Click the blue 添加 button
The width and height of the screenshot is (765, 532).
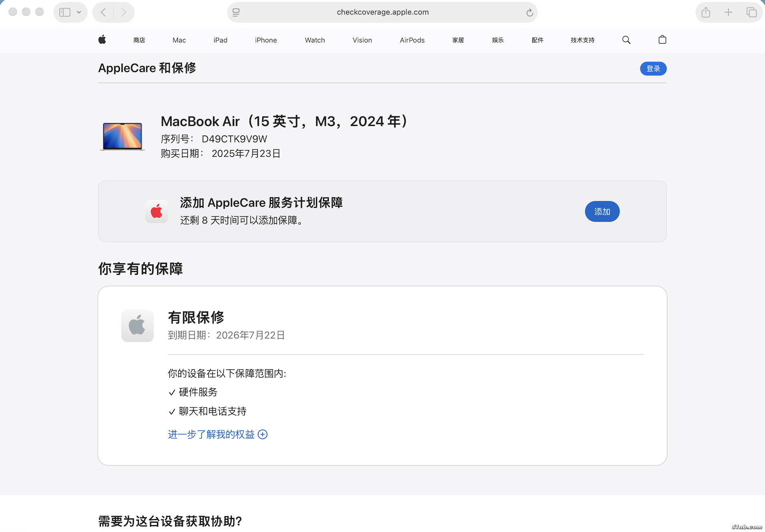[602, 212]
